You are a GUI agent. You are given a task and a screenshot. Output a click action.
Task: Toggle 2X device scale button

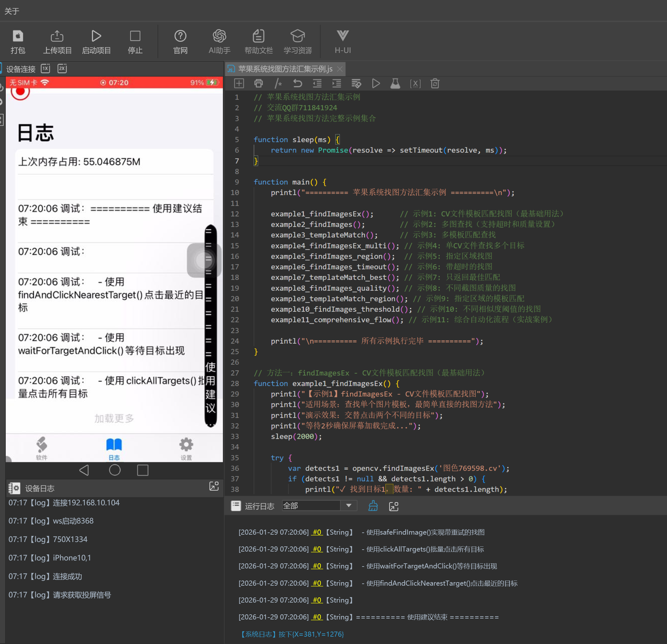[x=62, y=68]
